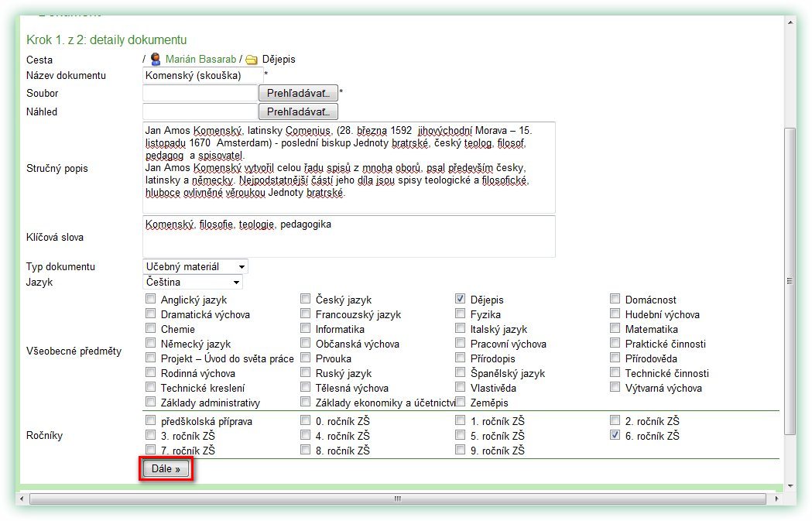This screenshot has height=521, width=812.
Task: Check the Anglický jazyk checkbox
Action: (x=150, y=299)
